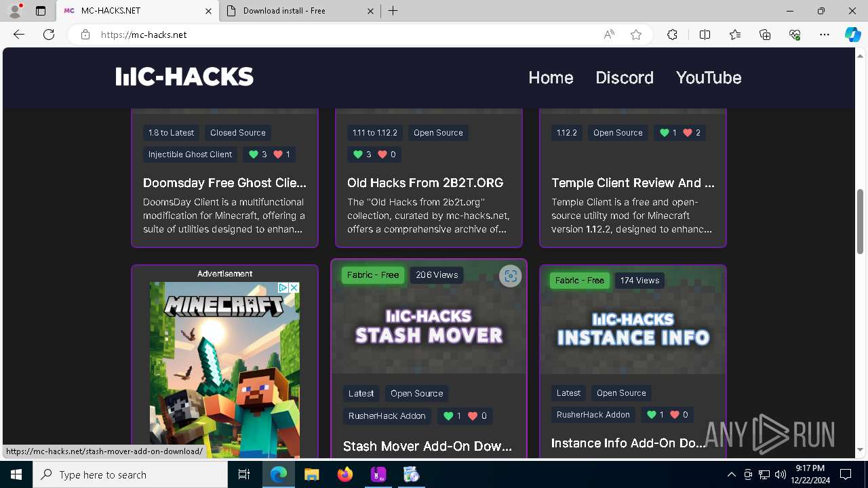The image size is (868, 488).
Task: Go to the Home nav link
Action: pos(551,77)
